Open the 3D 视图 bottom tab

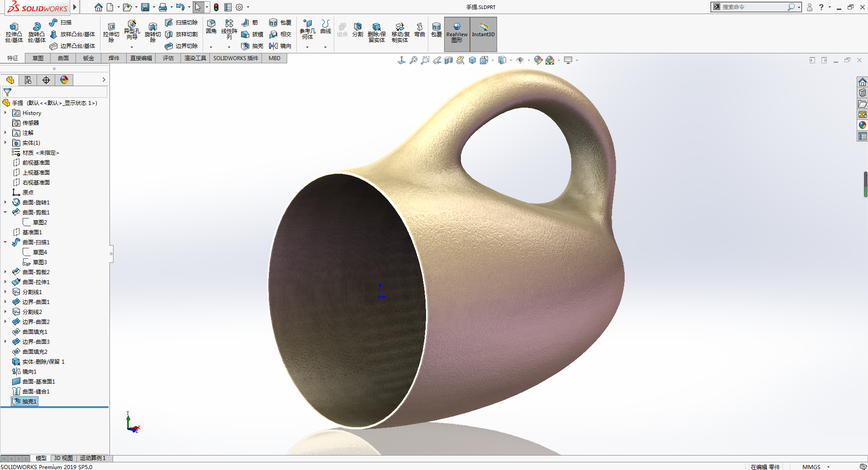63,458
